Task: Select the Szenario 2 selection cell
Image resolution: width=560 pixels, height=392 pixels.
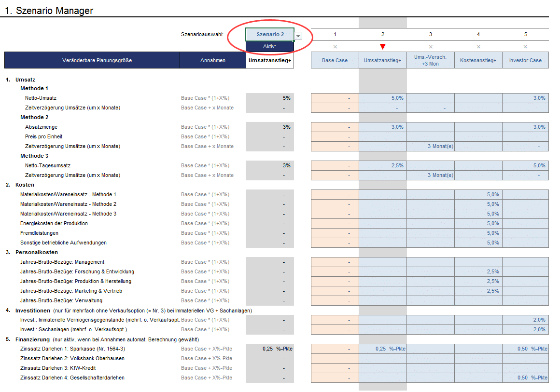Action: pos(269,35)
